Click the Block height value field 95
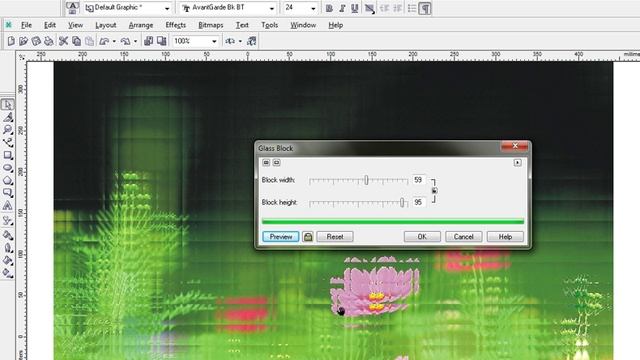640x360 pixels. 419,202
